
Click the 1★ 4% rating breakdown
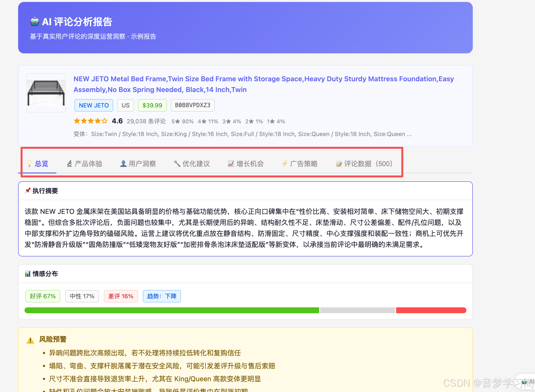click(x=276, y=121)
